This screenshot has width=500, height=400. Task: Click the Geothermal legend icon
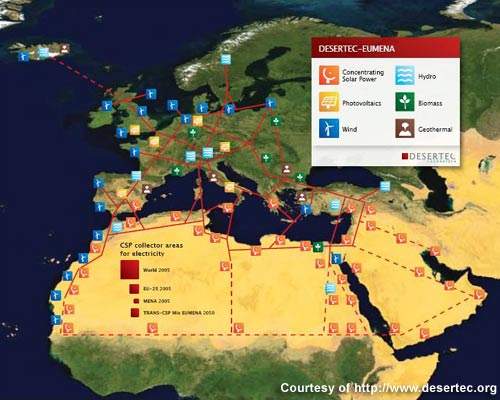click(405, 128)
